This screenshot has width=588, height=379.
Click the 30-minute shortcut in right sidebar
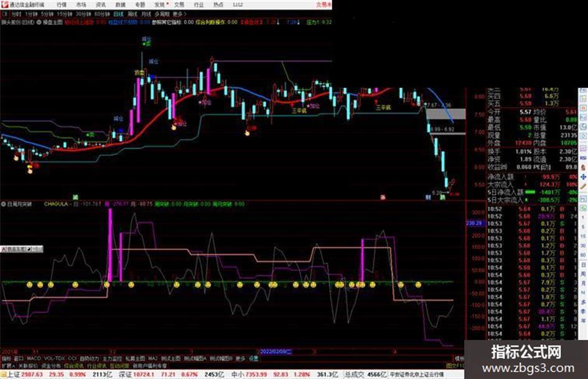tap(583, 246)
